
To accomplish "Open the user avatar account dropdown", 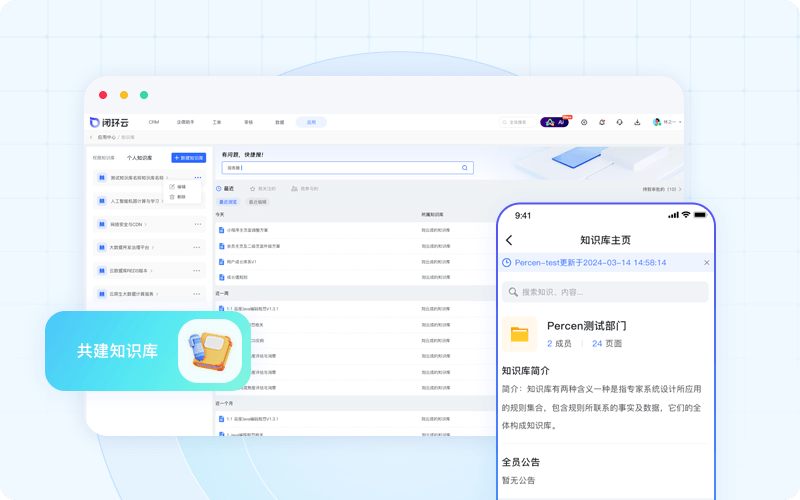I will click(666, 122).
